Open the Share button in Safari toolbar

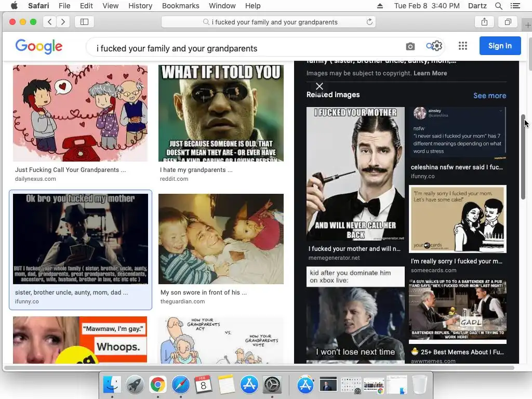(x=484, y=22)
